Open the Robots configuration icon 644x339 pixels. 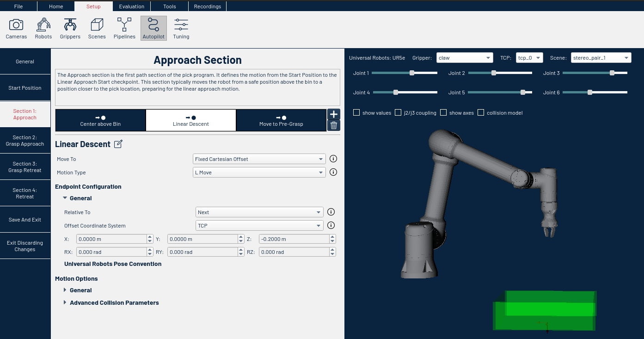(x=43, y=28)
